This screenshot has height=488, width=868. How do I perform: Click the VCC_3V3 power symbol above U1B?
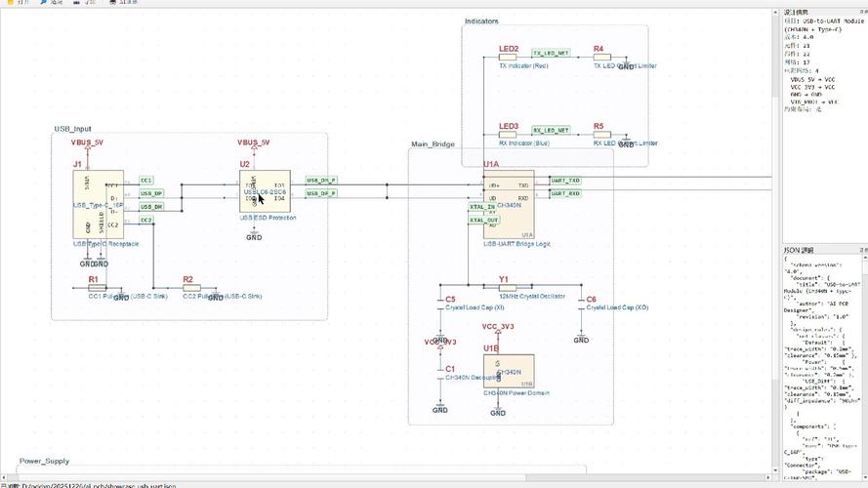498,329
